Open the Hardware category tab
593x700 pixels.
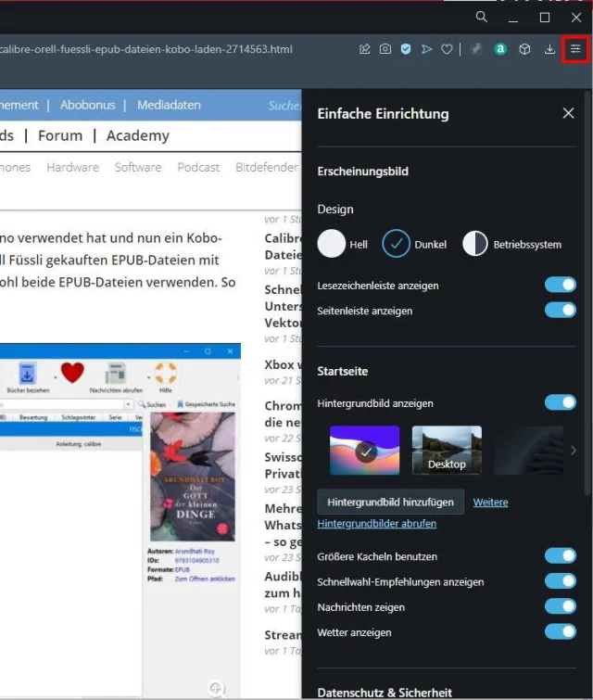point(72,168)
